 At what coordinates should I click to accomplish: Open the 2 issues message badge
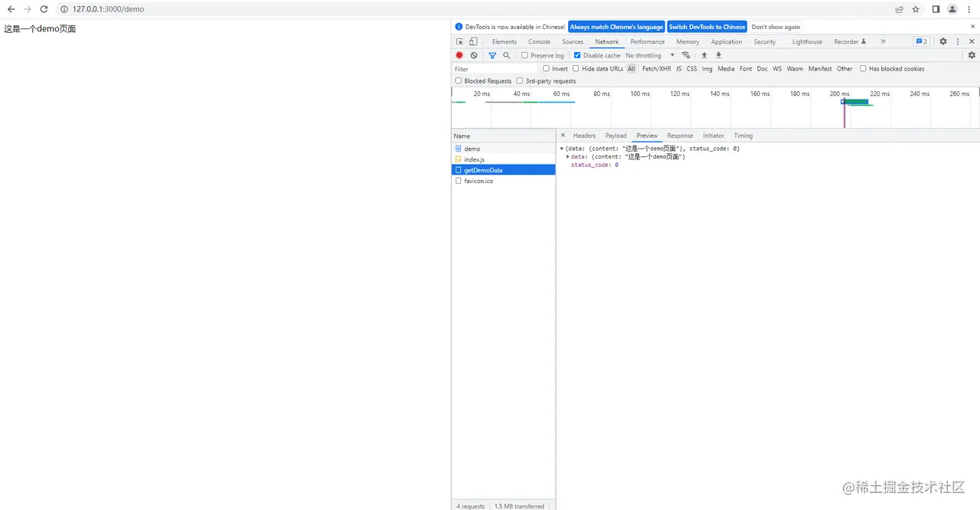pos(922,41)
